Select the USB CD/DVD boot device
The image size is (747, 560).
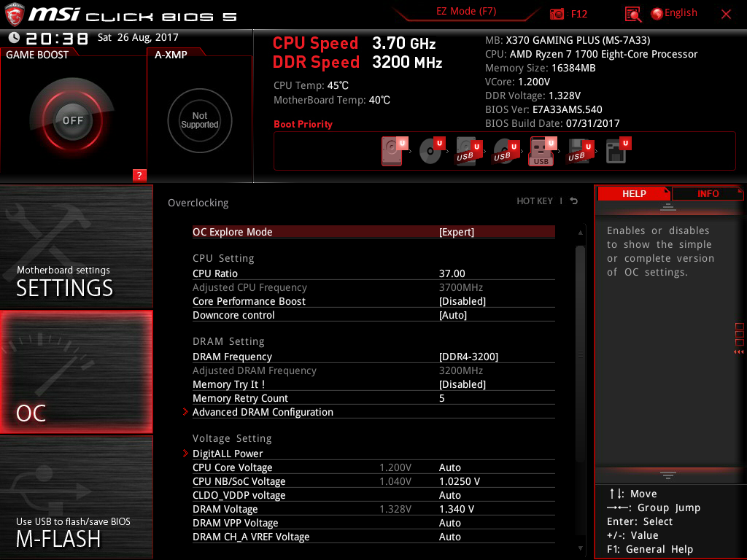tap(506, 151)
